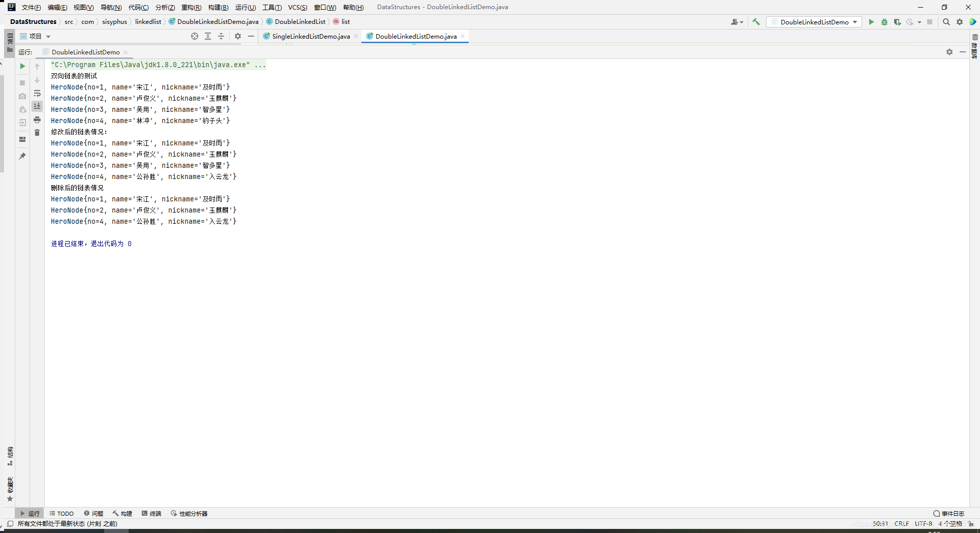980x533 pixels.
Task: Rerun DoubleLinkedListDemo in the run panel
Action: tap(22, 66)
